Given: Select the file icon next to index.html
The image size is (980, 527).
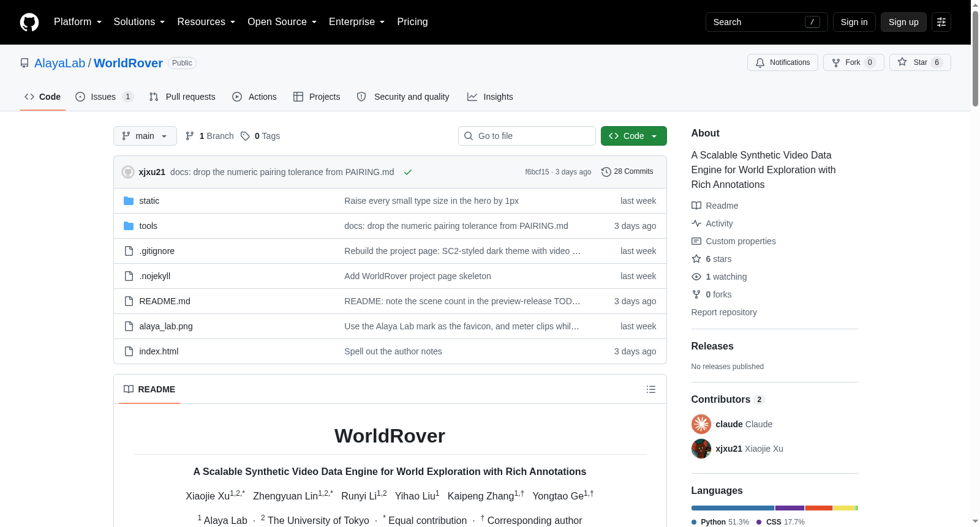Looking at the screenshot, I should point(129,351).
